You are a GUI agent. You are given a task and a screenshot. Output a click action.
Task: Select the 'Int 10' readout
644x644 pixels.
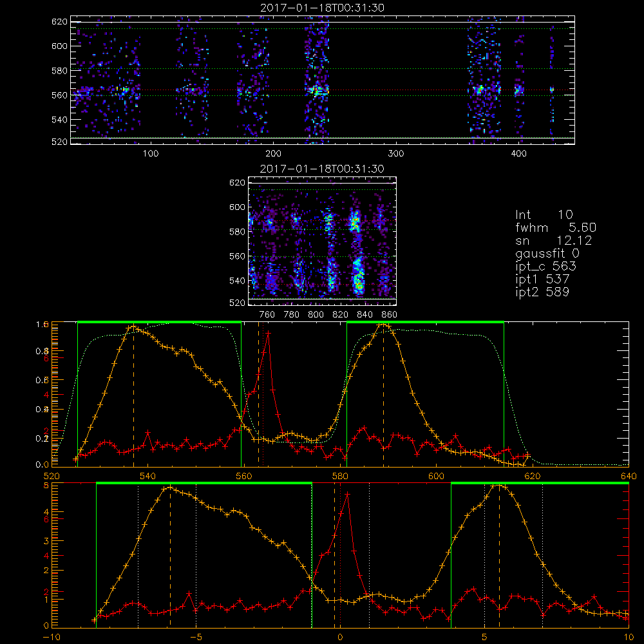pyautogui.click(x=544, y=215)
